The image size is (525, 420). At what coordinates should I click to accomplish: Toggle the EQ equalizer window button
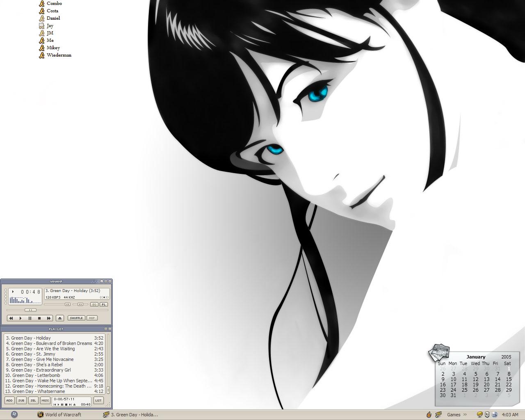point(94,304)
